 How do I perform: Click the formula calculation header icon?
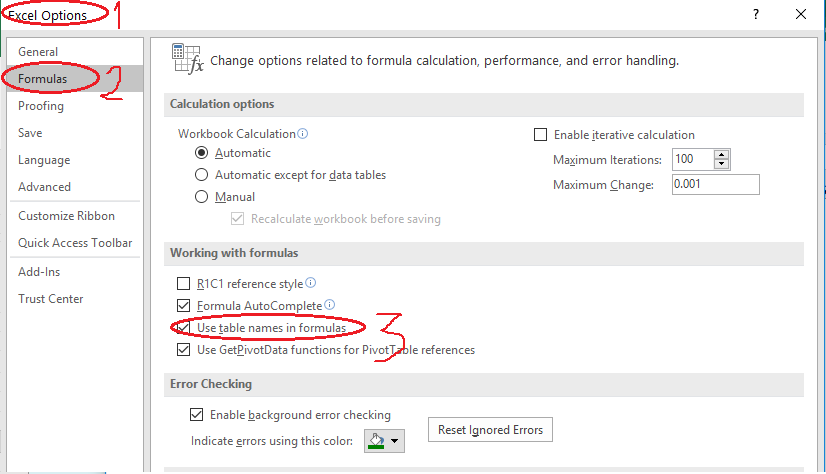tap(187, 59)
